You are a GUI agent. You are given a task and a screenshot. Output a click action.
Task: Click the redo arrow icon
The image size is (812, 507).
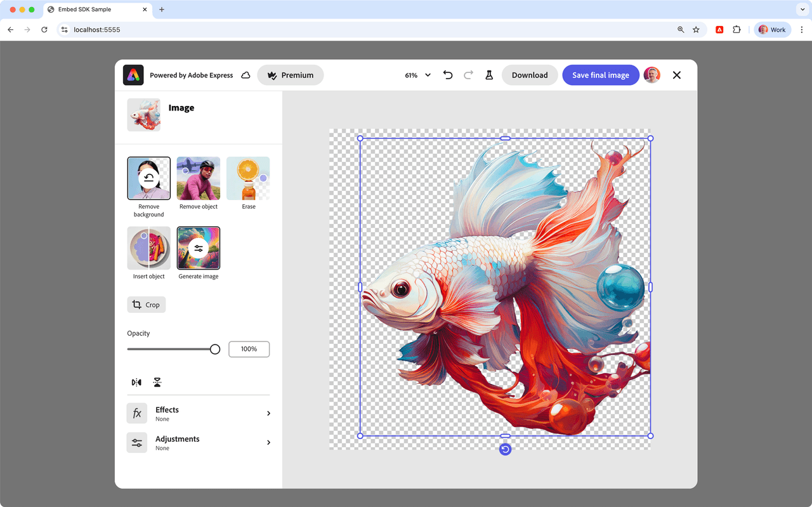pos(468,75)
